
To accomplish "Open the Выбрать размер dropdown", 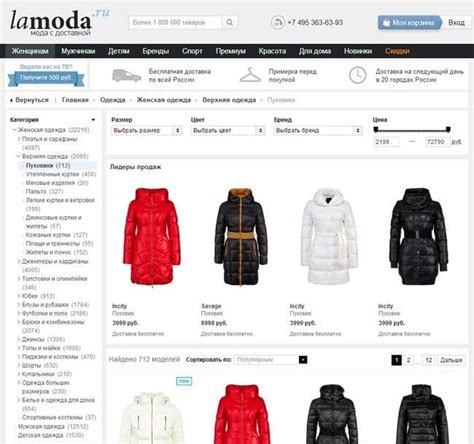I will click(x=147, y=130).
